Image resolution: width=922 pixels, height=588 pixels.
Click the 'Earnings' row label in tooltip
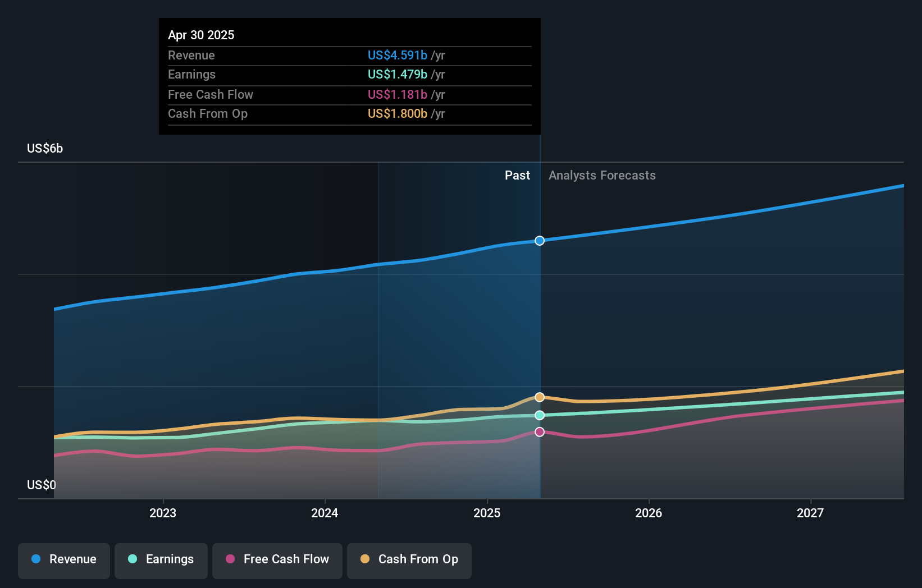[192, 74]
